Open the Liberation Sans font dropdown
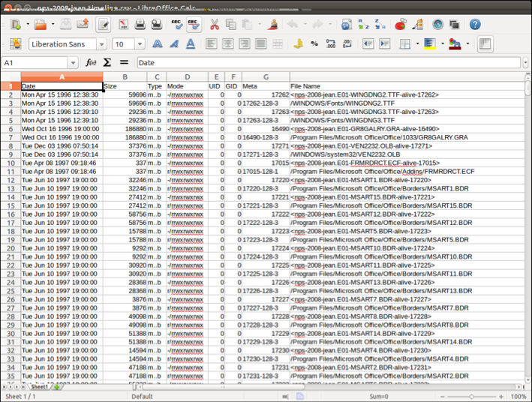Viewport: 532px width, 402px height. [x=102, y=44]
